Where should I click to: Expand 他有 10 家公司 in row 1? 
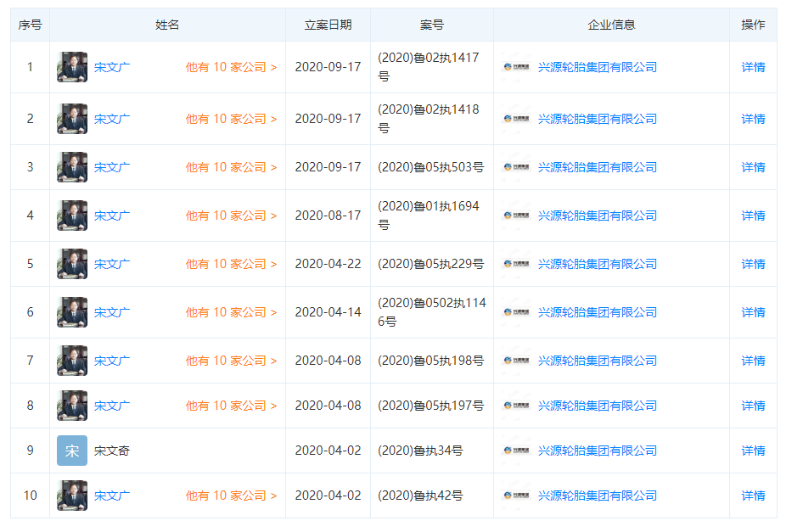(231, 67)
